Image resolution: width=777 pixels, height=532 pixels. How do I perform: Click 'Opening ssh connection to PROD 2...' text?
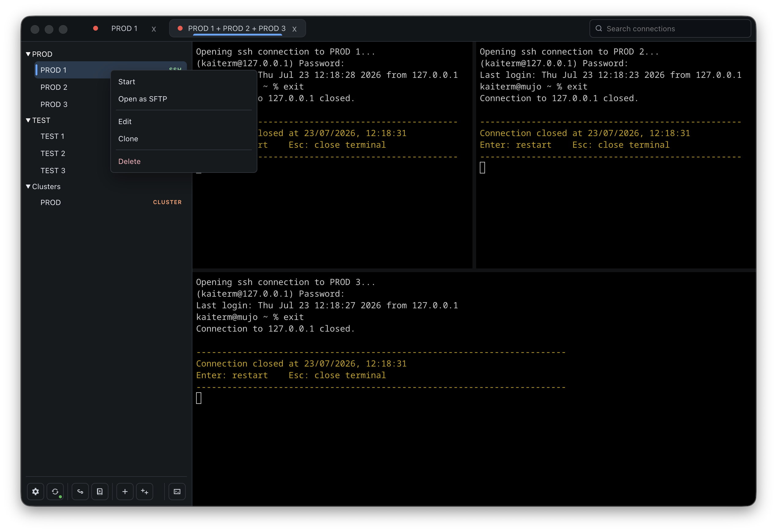tap(569, 51)
